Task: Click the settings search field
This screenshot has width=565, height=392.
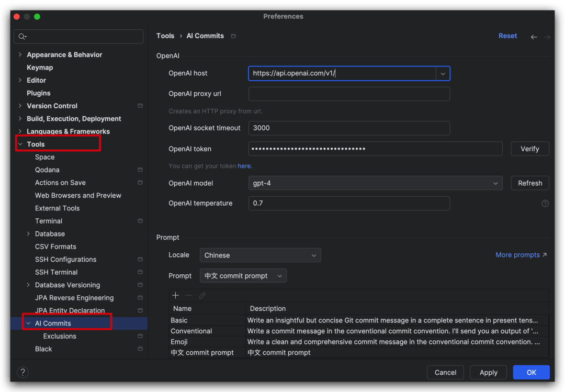Action: [x=78, y=37]
